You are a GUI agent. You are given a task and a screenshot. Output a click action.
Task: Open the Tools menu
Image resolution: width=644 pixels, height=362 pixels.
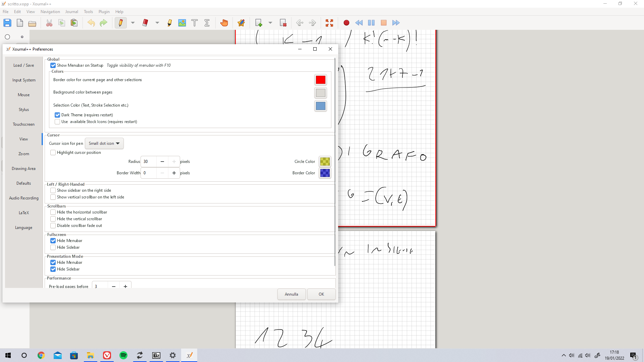88,12
